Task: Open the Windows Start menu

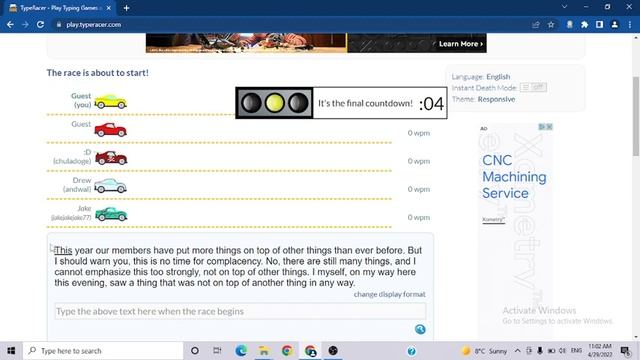Action: (11, 351)
